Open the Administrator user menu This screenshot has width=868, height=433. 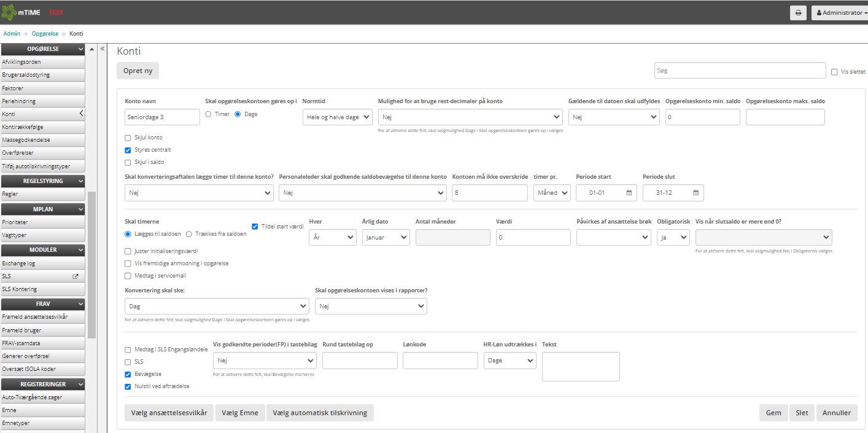tap(839, 13)
